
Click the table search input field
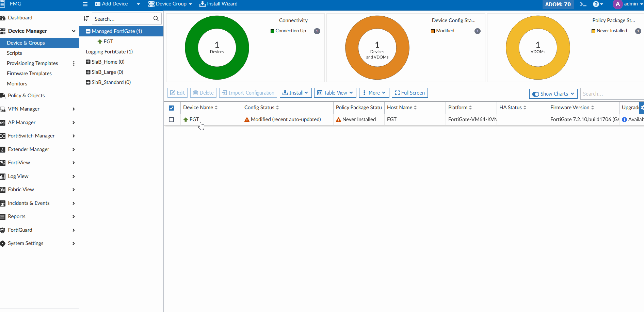pos(612,94)
